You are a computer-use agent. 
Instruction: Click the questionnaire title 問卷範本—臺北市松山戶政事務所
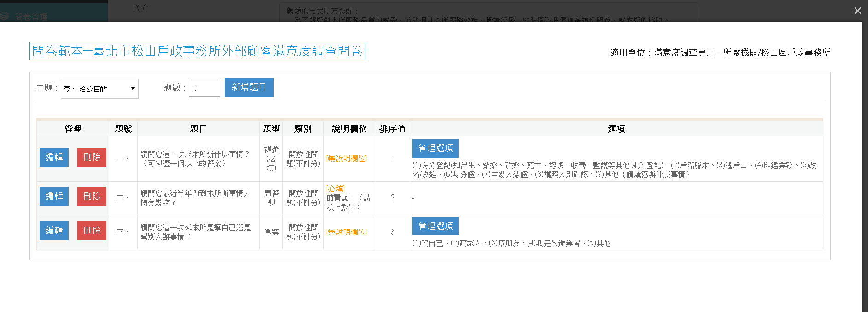[x=197, y=51]
